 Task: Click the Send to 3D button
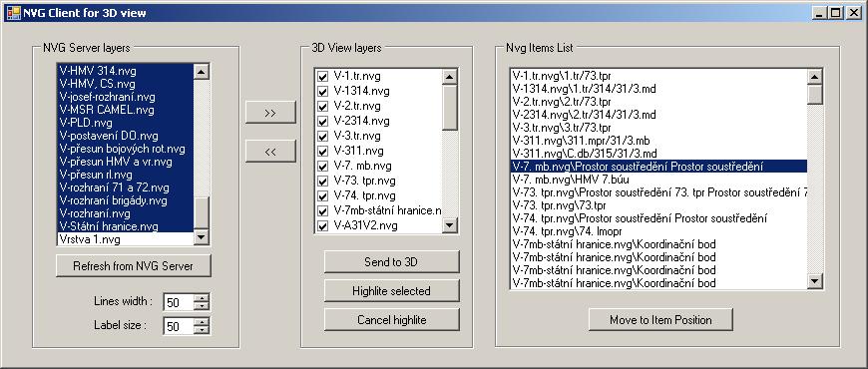391,261
